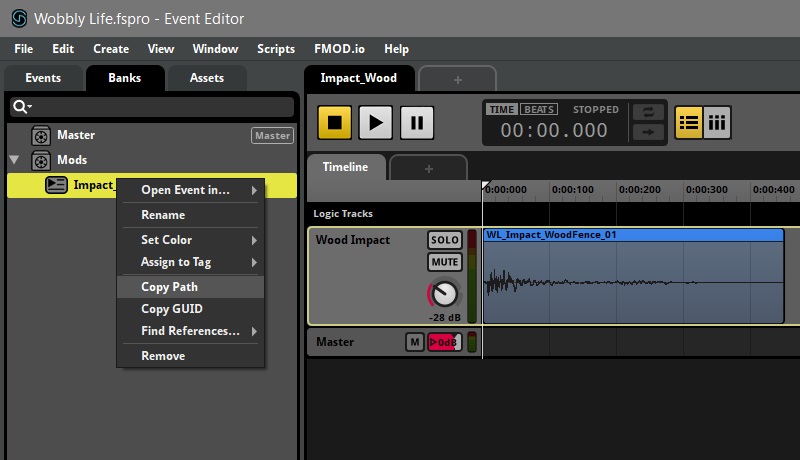This screenshot has height=460, width=800.
Task: Open the Edit menu
Action: [63, 49]
